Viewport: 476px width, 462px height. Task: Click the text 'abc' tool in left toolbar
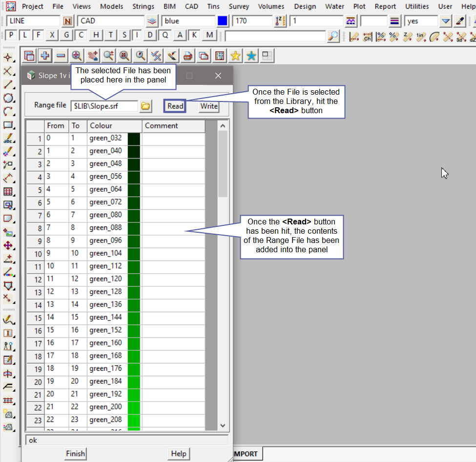click(x=8, y=139)
